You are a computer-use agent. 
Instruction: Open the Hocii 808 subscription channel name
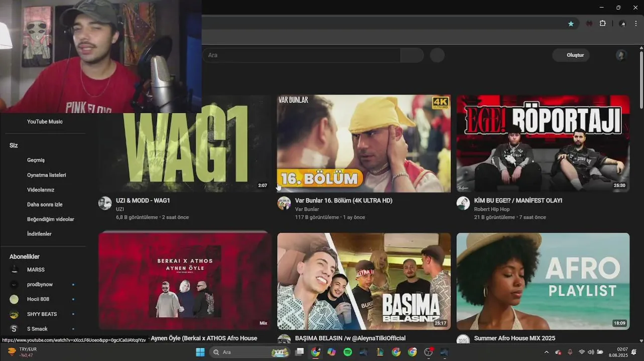pyautogui.click(x=38, y=299)
